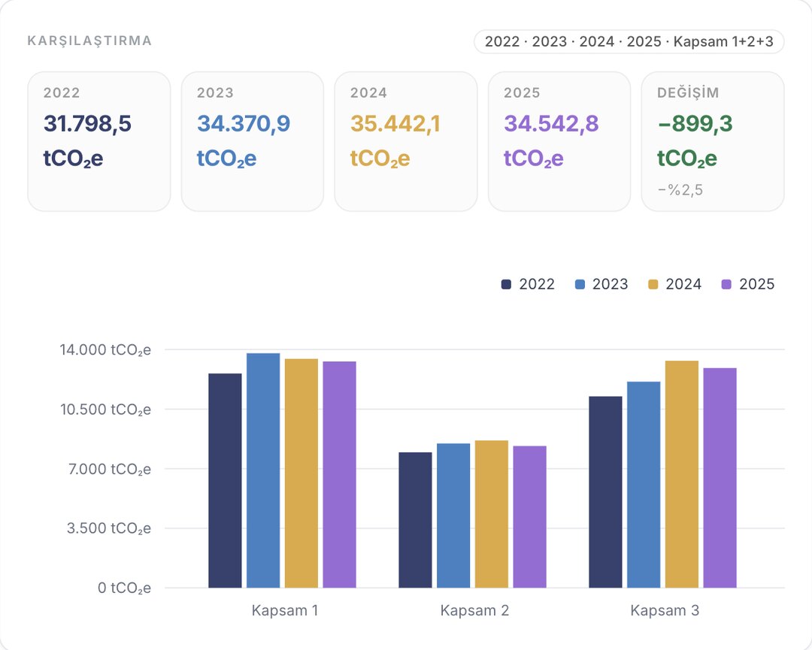Click the Kapsam 2 gold 2024 bar
The width and height of the screenshot is (812, 650).
tap(492, 514)
